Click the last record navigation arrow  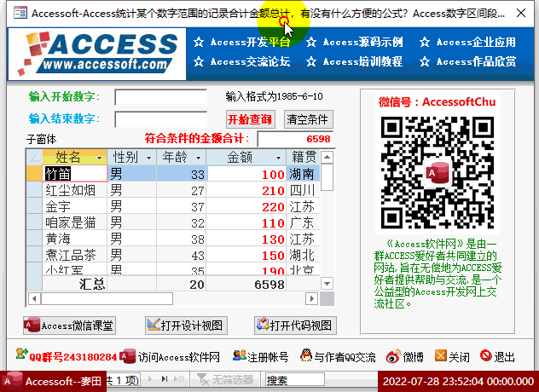(x=165, y=379)
